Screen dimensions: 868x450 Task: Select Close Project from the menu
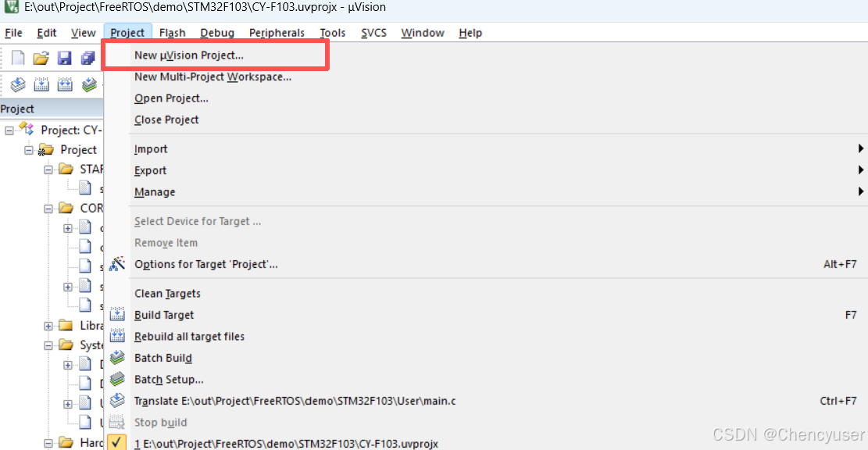coord(486,120)
